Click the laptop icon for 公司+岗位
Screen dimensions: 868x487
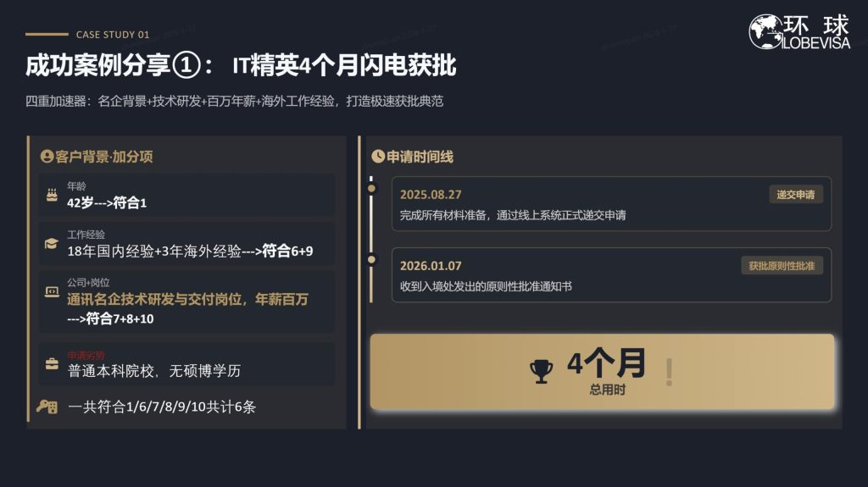click(52, 292)
